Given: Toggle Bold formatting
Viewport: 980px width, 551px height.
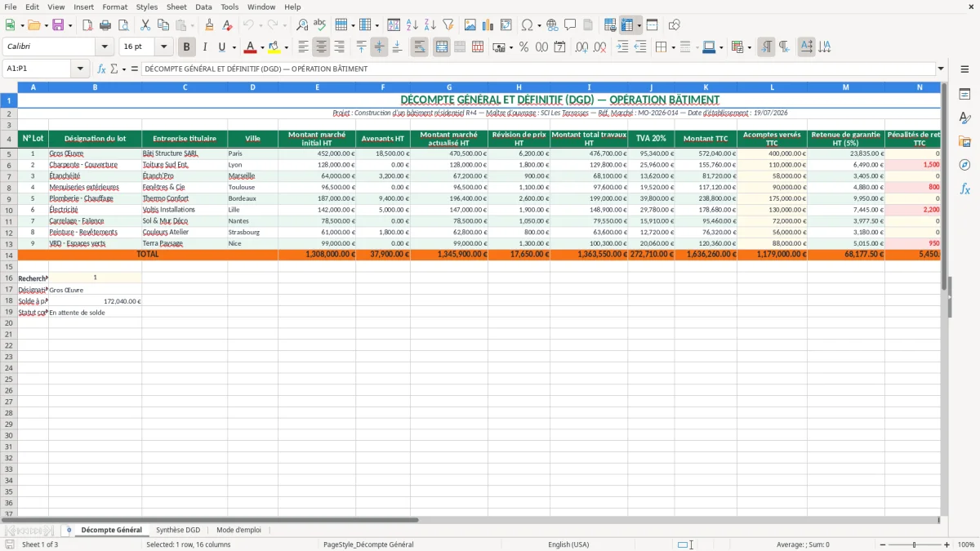Looking at the screenshot, I should tap(187, 47).
